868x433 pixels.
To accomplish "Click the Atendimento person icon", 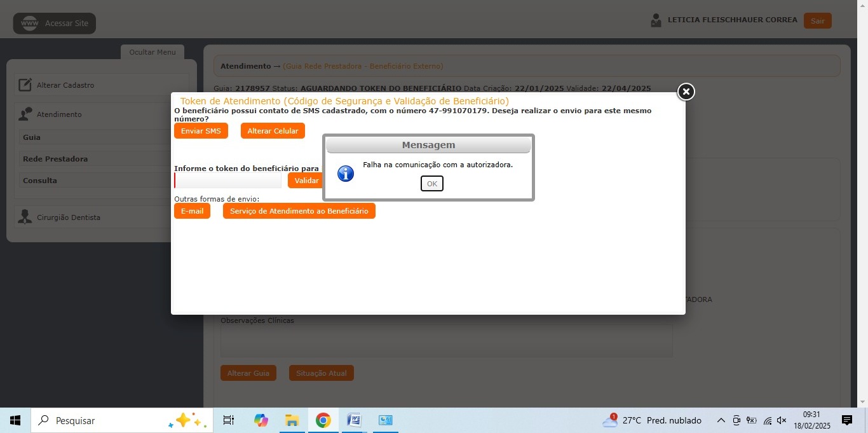I will pos(25,114).
